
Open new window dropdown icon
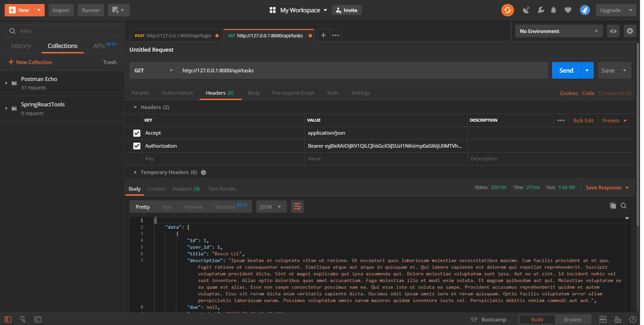click(x=118, y=10)
